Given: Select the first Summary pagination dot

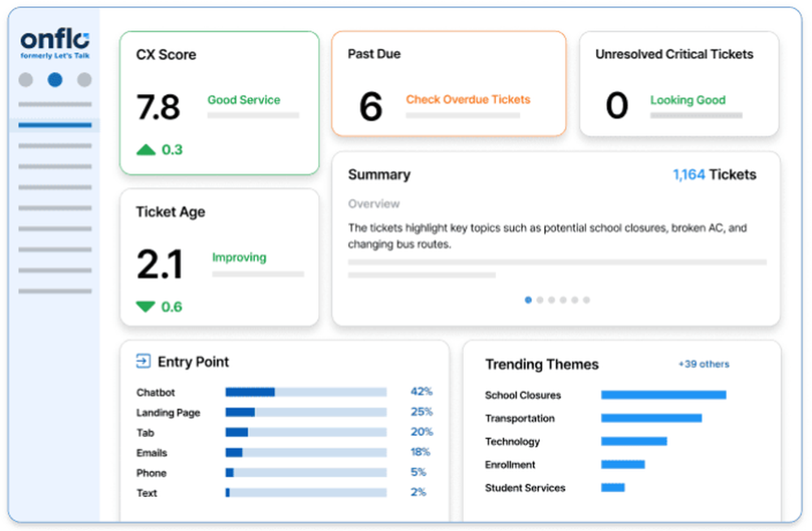Looking at the screenshot, I should point(528,300).
